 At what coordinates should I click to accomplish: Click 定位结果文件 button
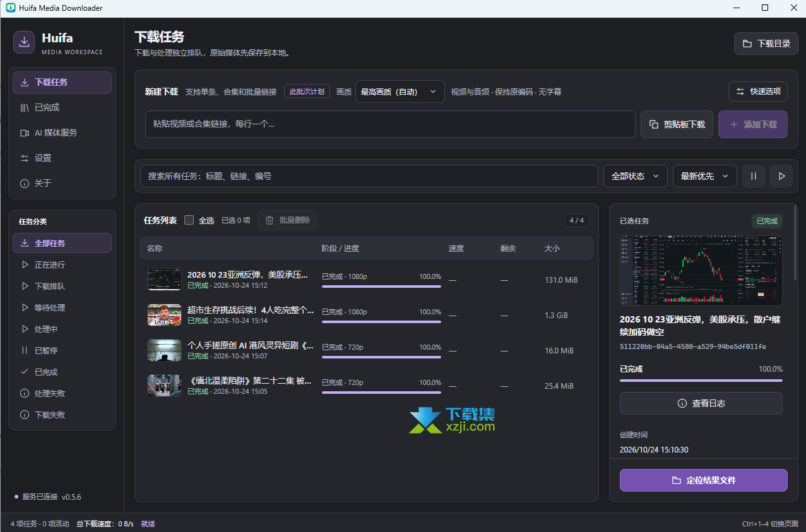703,480
